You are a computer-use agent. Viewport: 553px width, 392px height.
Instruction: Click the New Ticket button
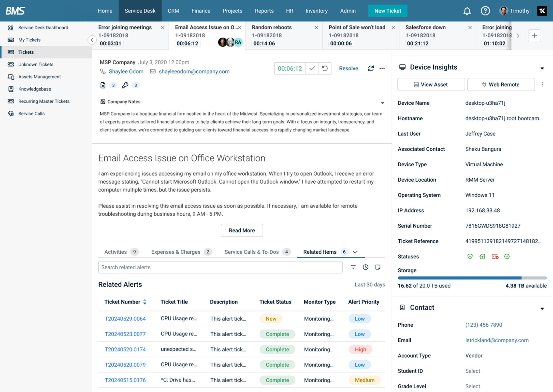coord(387,11)
